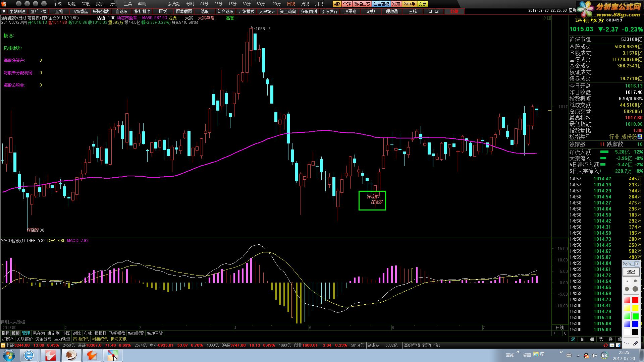644x362 pixels.
Task: Click the orange icon before 上证 index
Action: point(3,345)
